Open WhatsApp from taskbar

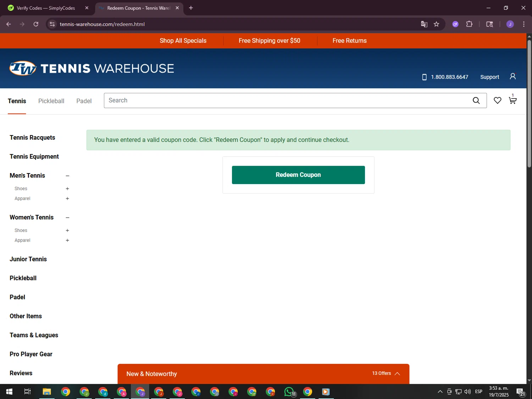(x=289, y=392)
